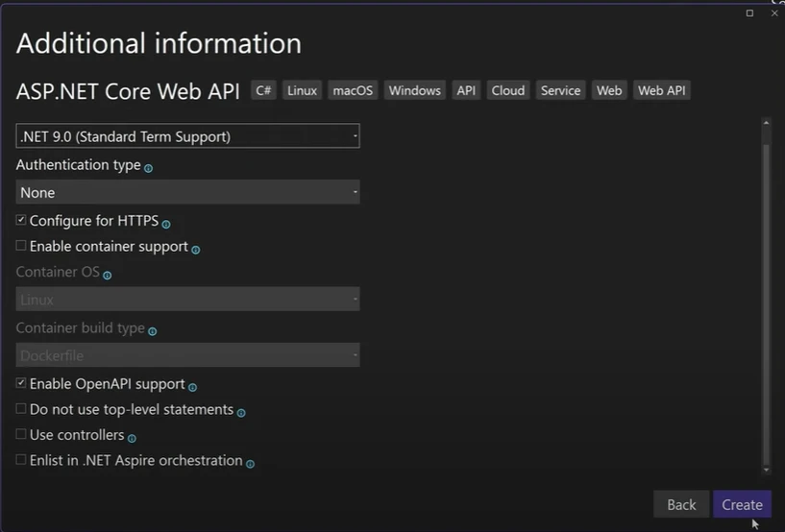Viewport: 785px width, 532px height.
Task: Click the info icon beside top-level statements option
Action: 241,413
